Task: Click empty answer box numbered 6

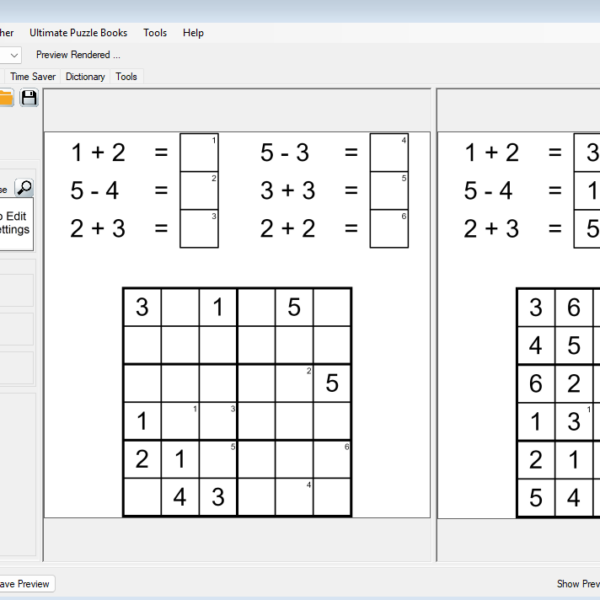Action: (x=389, y=228)
